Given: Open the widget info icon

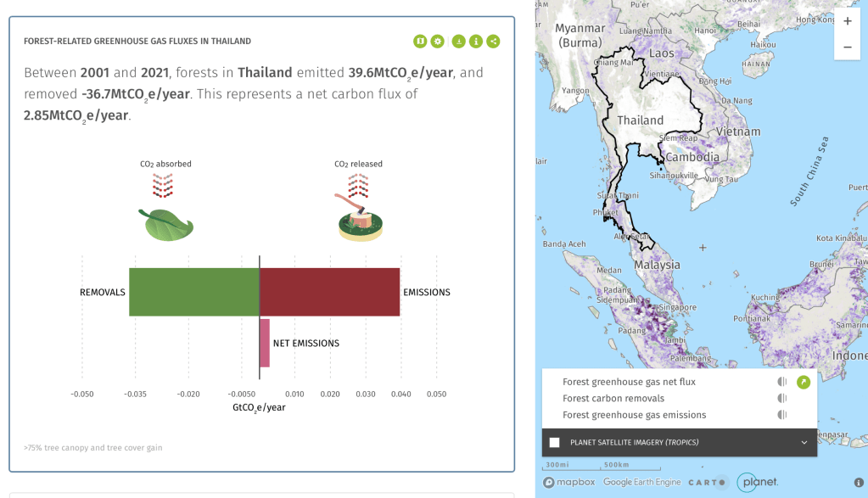Looking at the screenshot, I should tap(476, 41).
